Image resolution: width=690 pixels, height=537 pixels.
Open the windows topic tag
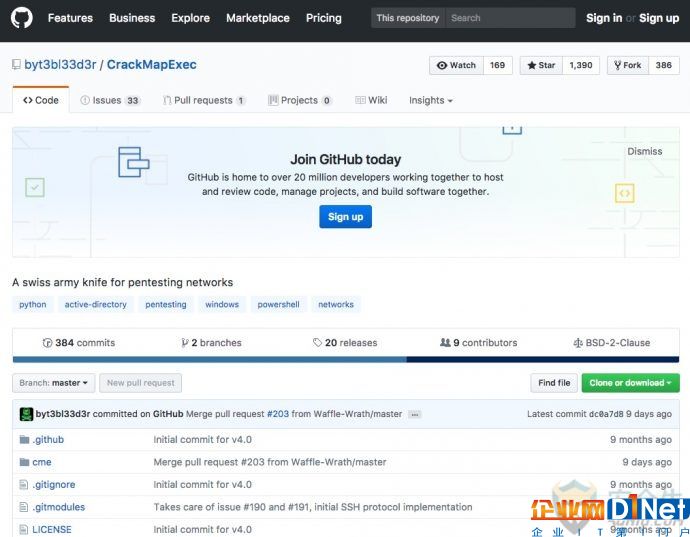(222, 304)
